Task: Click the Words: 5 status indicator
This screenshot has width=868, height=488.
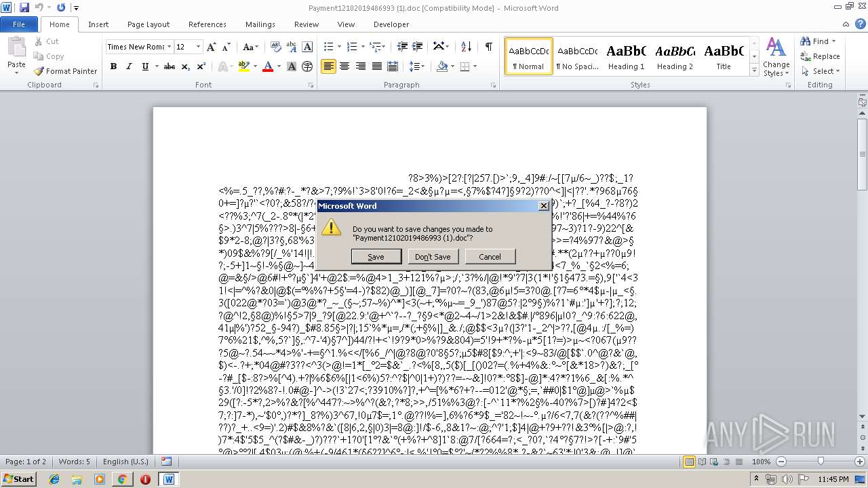Action: click(74, 462)
